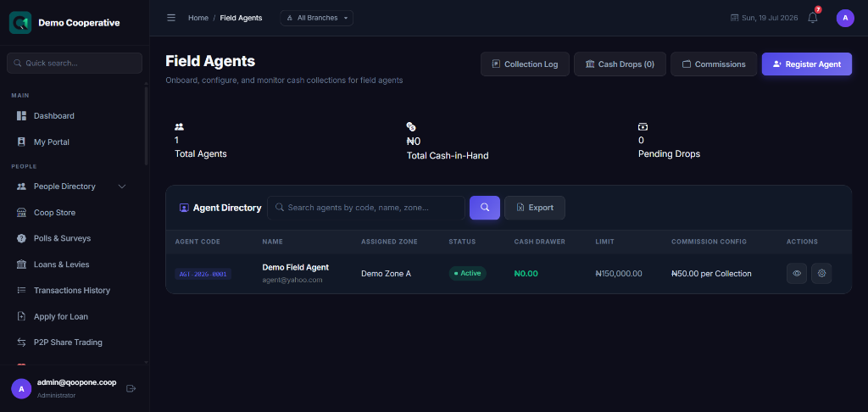
Task: Open the Collection Log button
Action: [525, 64]
